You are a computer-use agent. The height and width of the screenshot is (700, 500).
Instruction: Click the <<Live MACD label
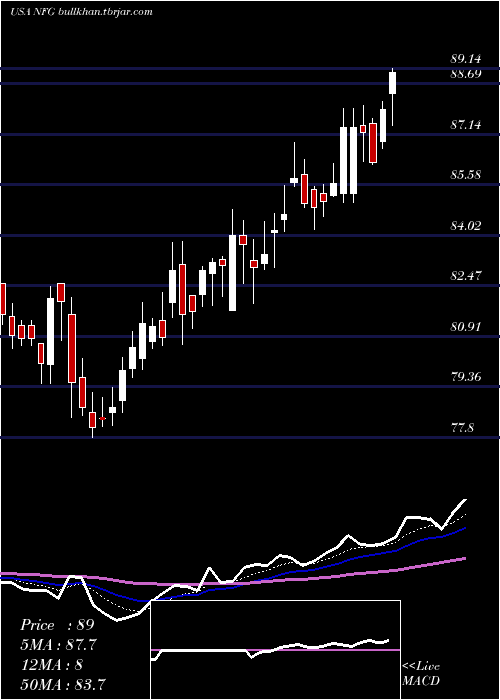(x=421, y=673)
